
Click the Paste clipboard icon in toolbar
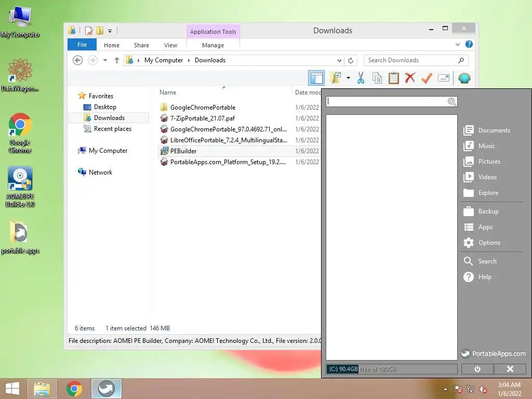(x=394, y=78)
